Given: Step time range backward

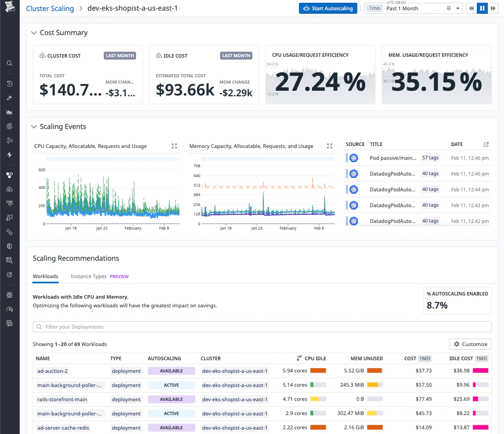Looking at the screenshot, I should pos(471,8).
